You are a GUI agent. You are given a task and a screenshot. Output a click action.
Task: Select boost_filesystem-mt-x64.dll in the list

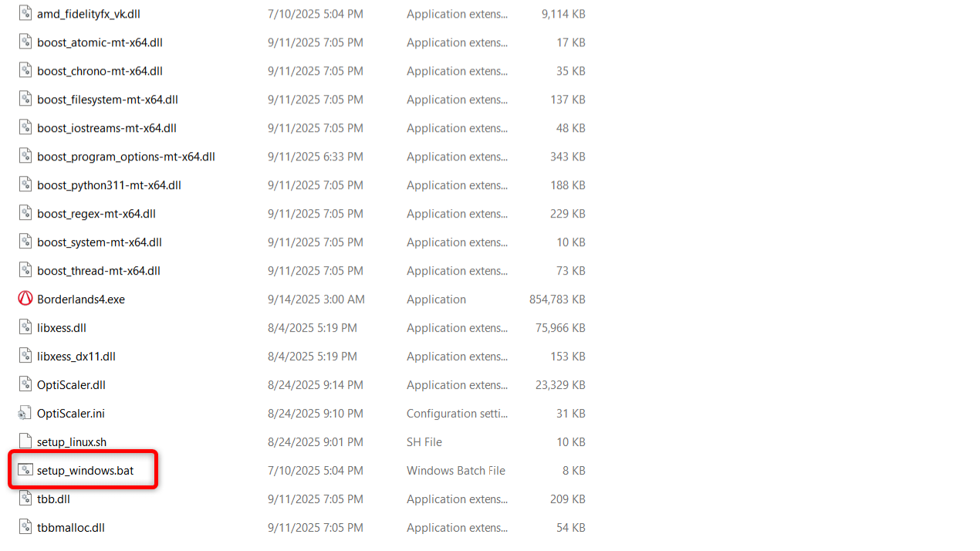(107, 100)
